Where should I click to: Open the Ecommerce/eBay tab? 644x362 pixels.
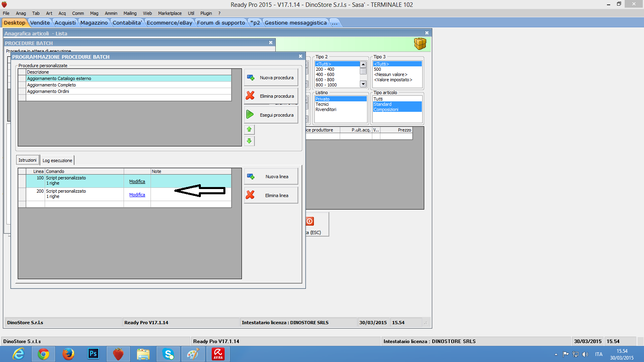click(x=169, y=23)
